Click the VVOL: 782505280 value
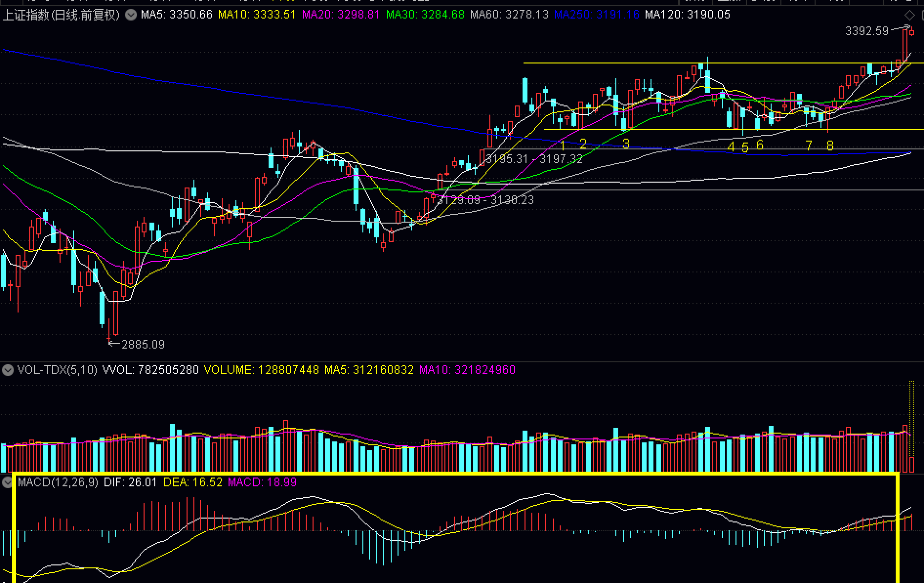Viewport: 924px width, 583px height. coord(150,370)
